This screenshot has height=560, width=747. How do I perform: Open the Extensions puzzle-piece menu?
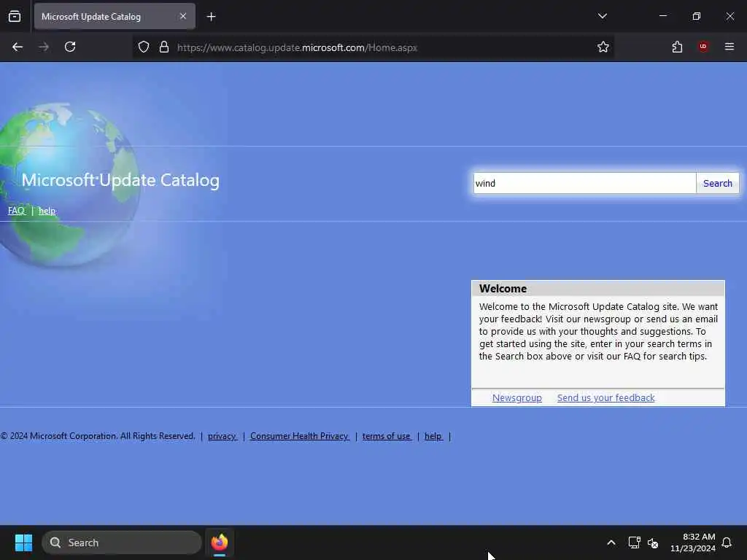(x=677, y=47)
